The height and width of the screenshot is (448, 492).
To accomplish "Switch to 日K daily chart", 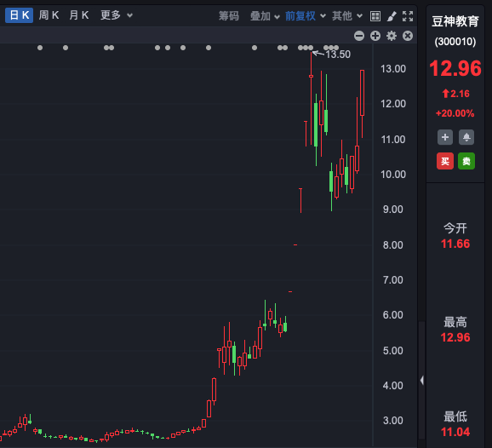I will 19,15.
